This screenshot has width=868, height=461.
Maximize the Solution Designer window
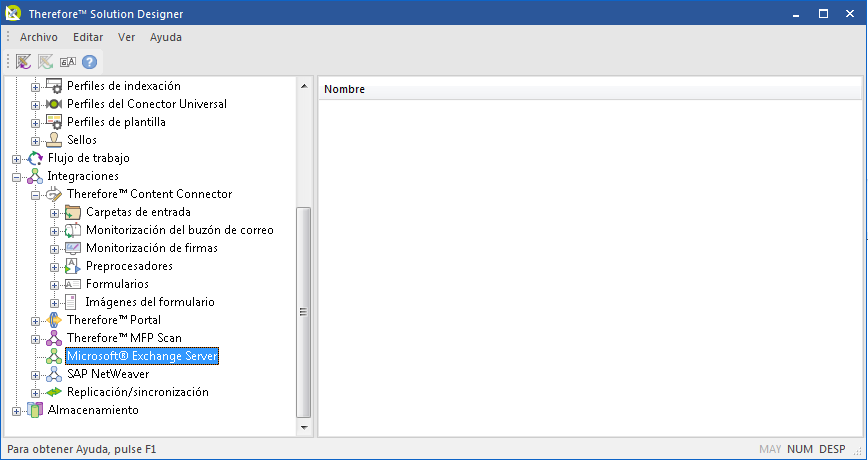tap(824, 14)
